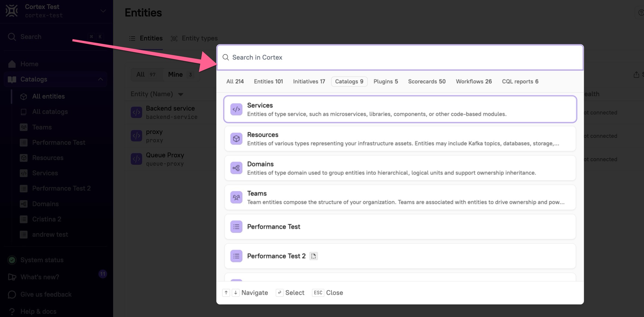Open Give us feedback link
Viewport: 644px width, 317px height.
click(46, 294)
